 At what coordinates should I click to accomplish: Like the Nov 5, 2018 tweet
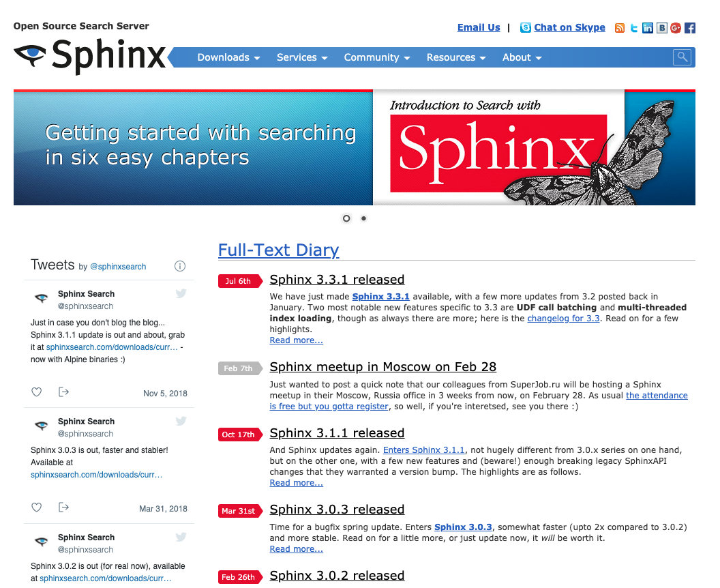(37, 392)
